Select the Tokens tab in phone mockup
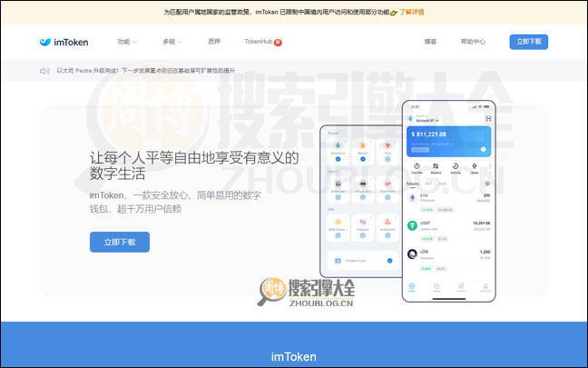The image size is (588, 368). [413, 184]
